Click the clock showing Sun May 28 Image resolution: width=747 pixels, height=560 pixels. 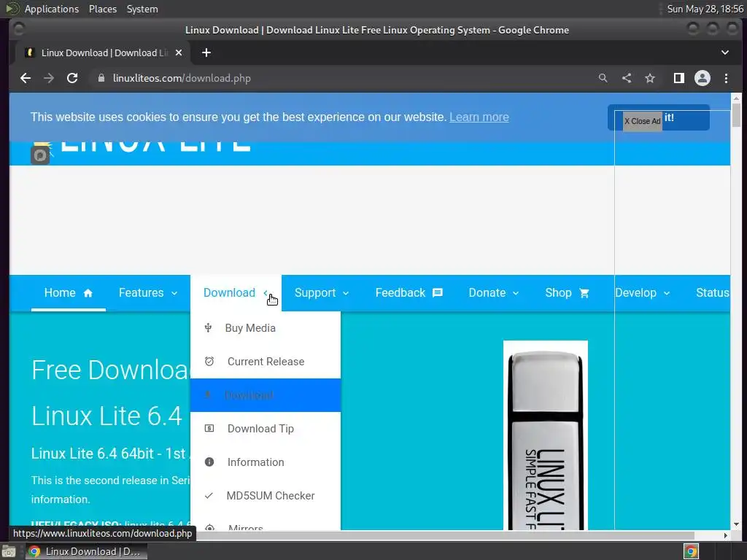705,9
